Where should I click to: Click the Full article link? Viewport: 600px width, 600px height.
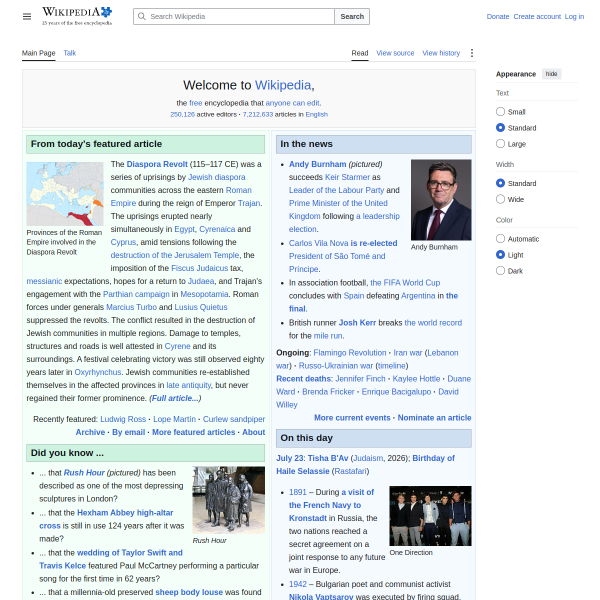pyautogui.click(x=175, y=398)
